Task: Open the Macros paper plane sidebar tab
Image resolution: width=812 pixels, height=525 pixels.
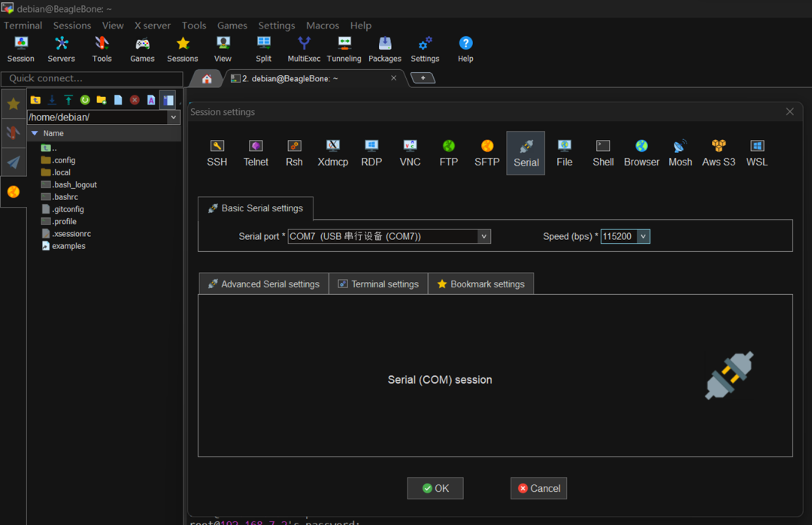Action: (x=14, y=162)
